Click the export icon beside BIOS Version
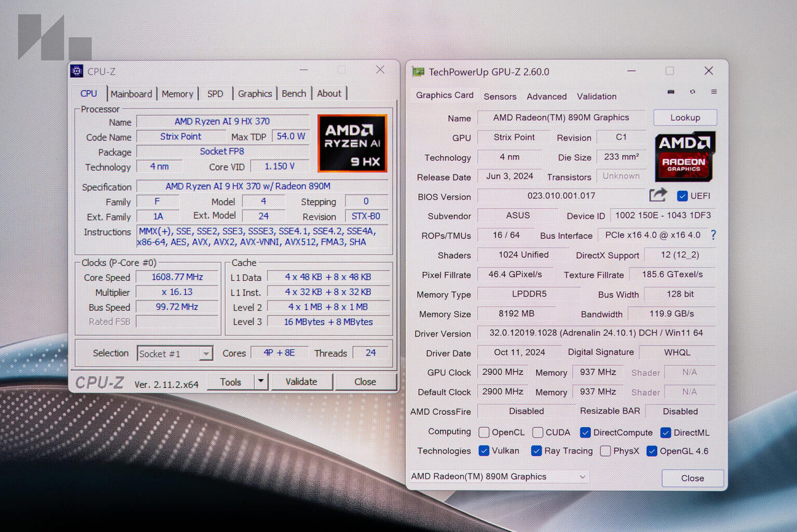Screen dimensions: 797x532 click(658, 195)
